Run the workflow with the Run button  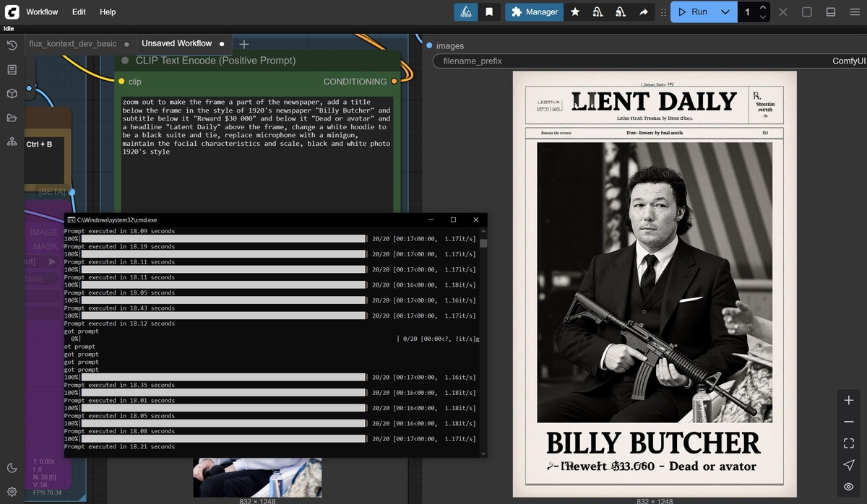point(693,12)
